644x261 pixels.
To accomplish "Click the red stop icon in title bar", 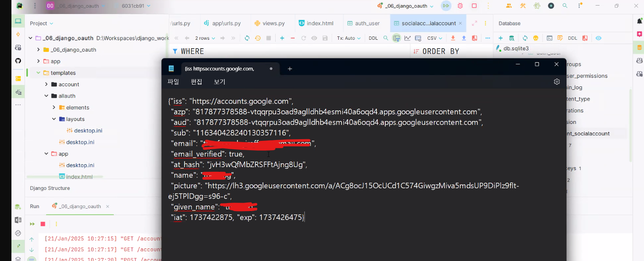I will coord(474,6).
